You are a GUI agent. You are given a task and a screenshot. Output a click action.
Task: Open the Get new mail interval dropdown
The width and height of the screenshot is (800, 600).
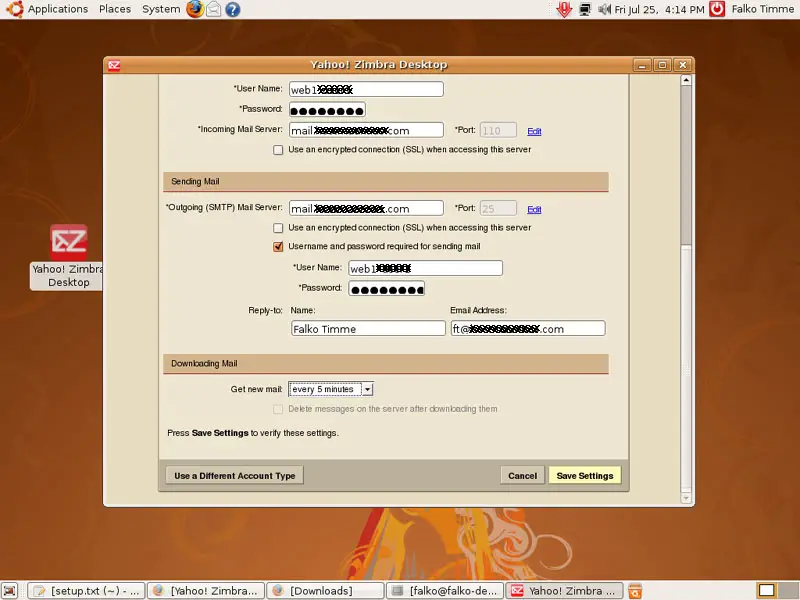click(331, 389)
